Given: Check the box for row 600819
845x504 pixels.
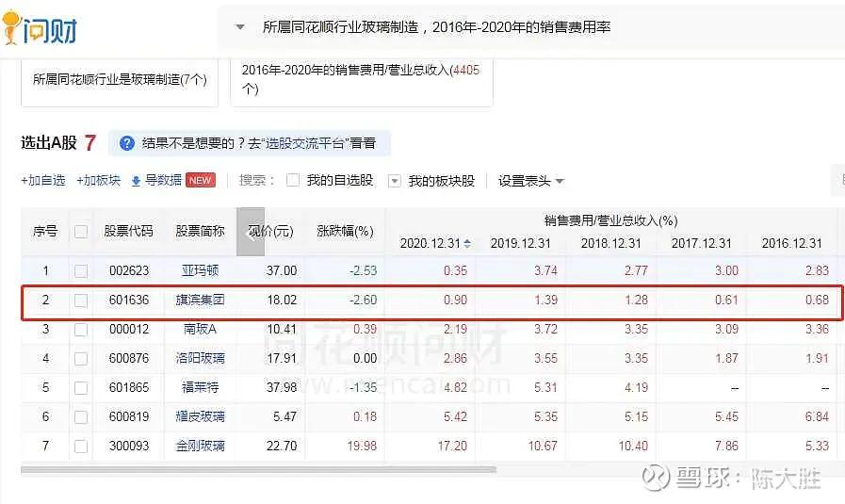Looking at the screenshot, I should pos(81,417).
